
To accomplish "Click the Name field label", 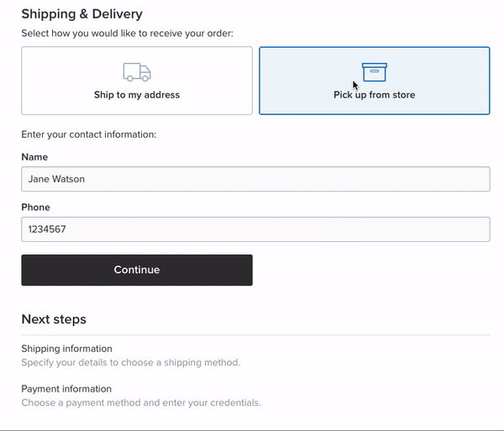I will [34, 157].
